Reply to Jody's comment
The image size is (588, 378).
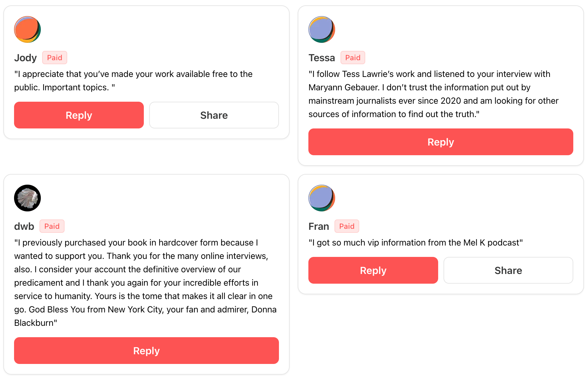click(x=79, y=115)
